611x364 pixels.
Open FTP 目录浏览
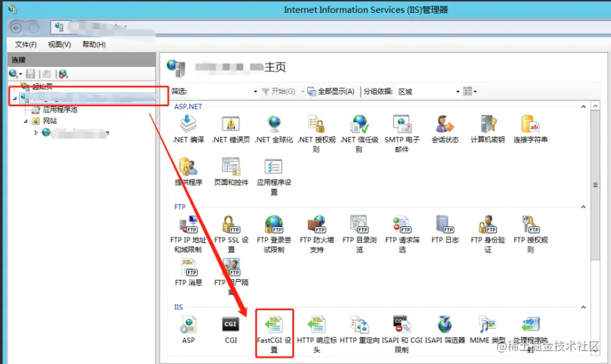[359, 234]
